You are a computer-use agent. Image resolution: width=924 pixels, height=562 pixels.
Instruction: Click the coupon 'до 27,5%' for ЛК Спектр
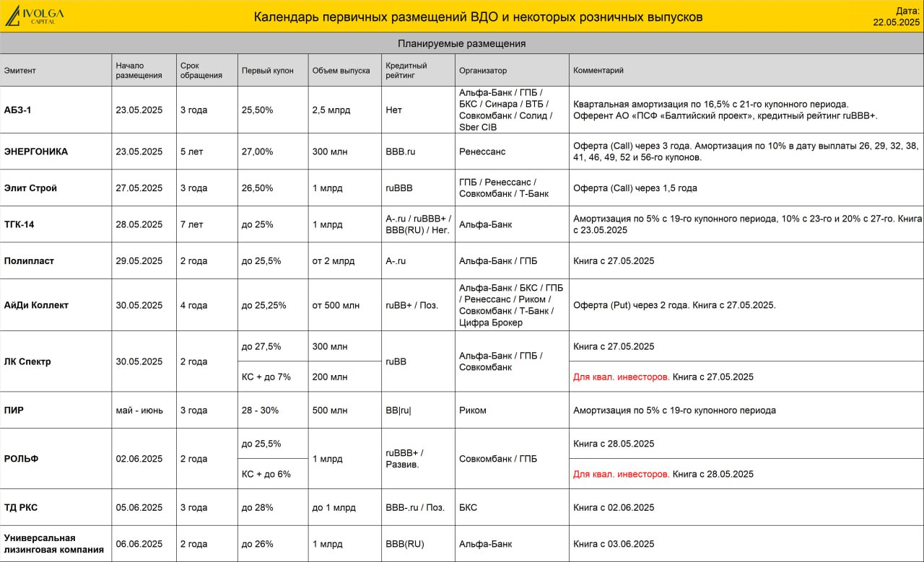(x=261, y=346)
